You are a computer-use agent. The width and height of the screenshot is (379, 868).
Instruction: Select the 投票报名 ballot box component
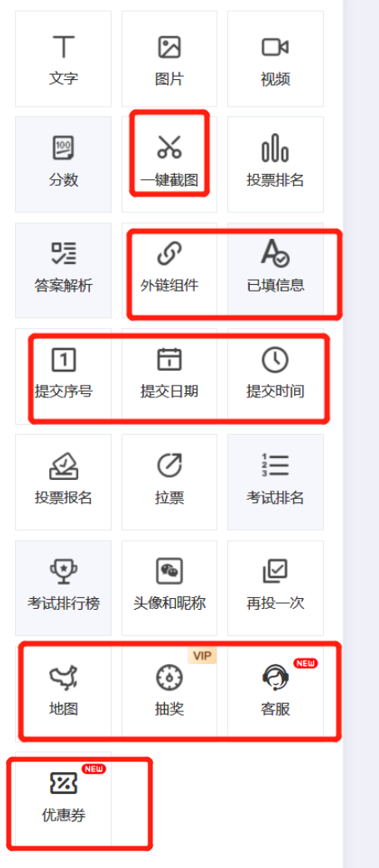click(x=63, y=481)
